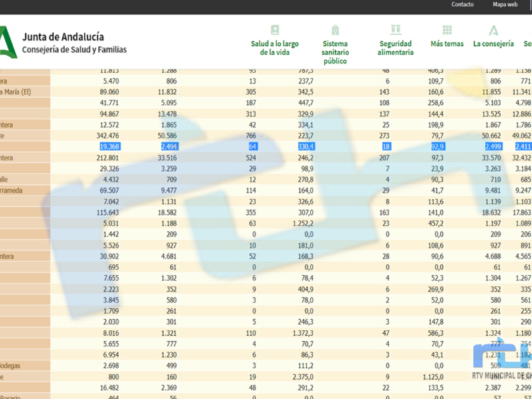The width and height of the screenshot is (532, 399).
Task: Open Salud a lo largo de la vida icon
Action: coord(275,30)
